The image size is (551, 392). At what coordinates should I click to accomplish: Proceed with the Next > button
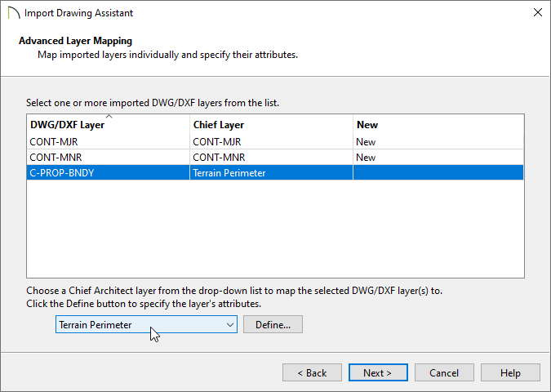378,372
